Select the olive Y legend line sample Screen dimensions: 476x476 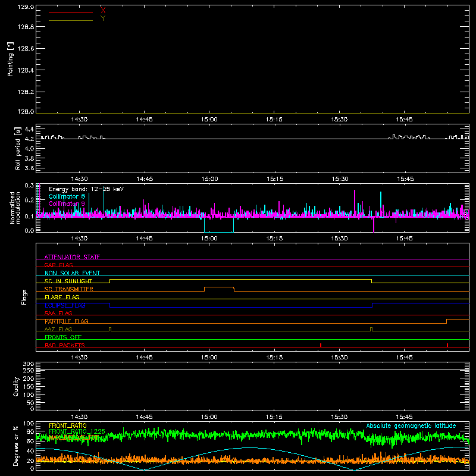[71, 21]
